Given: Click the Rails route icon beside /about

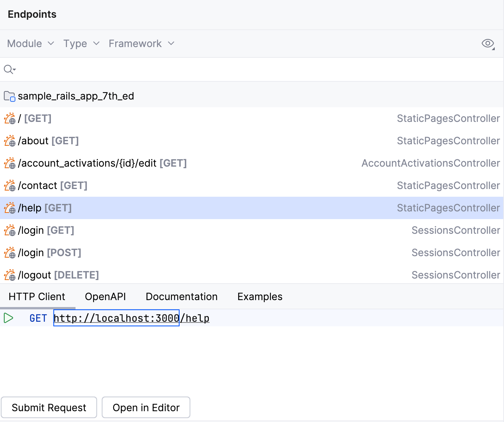Looking at the screenshot, I should tap(9, 141).
